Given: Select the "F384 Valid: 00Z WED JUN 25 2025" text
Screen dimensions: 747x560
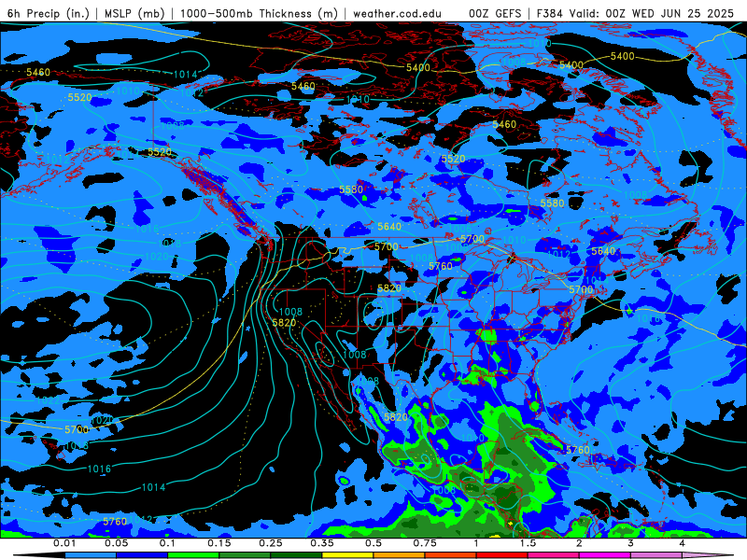Looking at the screenshot, I should tap(635, 13).
